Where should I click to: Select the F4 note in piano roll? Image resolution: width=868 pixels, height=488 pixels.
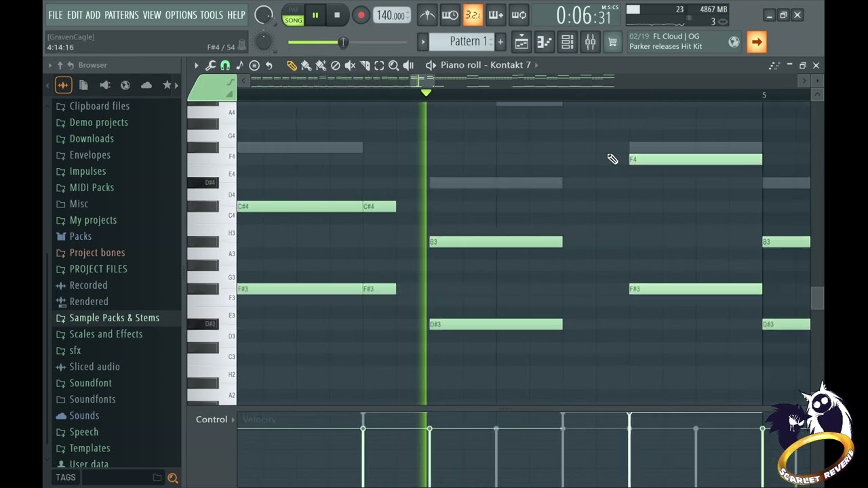[x=696, y=159]
